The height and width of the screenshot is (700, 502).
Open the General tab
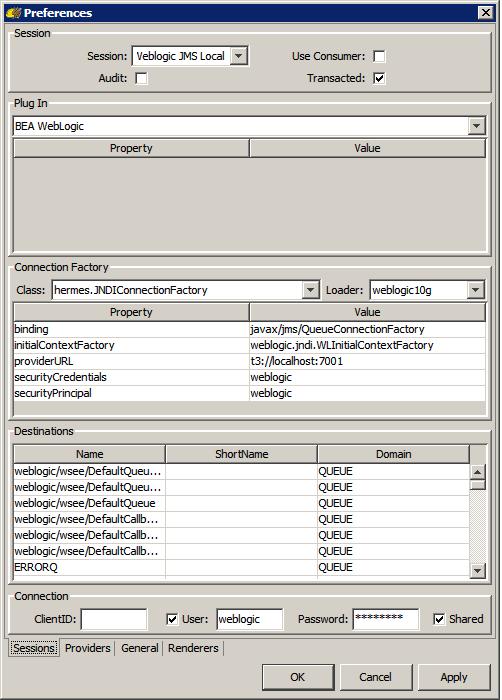(x=140, y=648)
